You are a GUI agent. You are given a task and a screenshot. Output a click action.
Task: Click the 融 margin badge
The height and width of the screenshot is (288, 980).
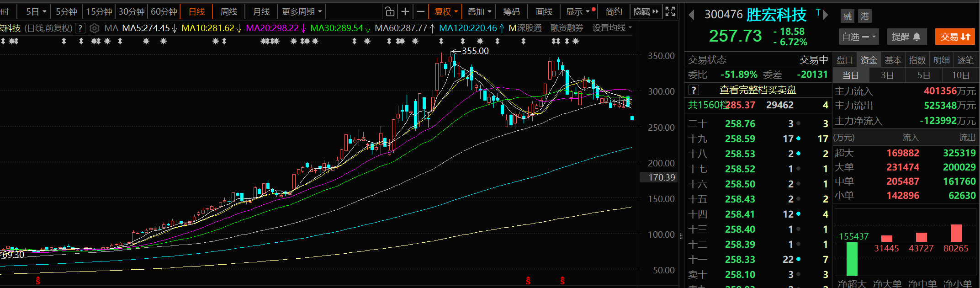coord(848,16)
